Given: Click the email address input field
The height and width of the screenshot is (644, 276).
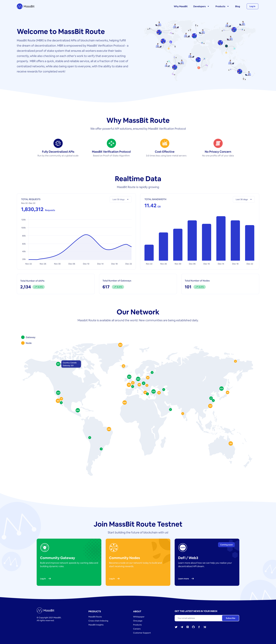Looking at the screenshot, I should tap(198, 618).
